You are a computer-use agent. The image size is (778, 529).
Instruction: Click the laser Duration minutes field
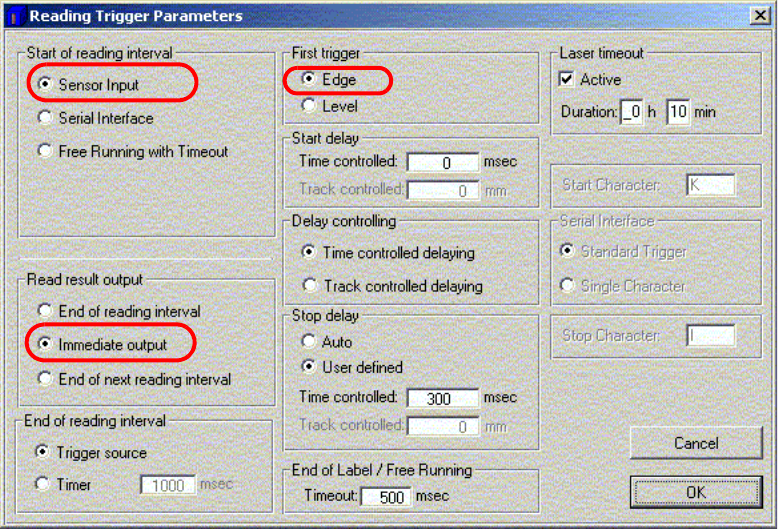(678, 112)
